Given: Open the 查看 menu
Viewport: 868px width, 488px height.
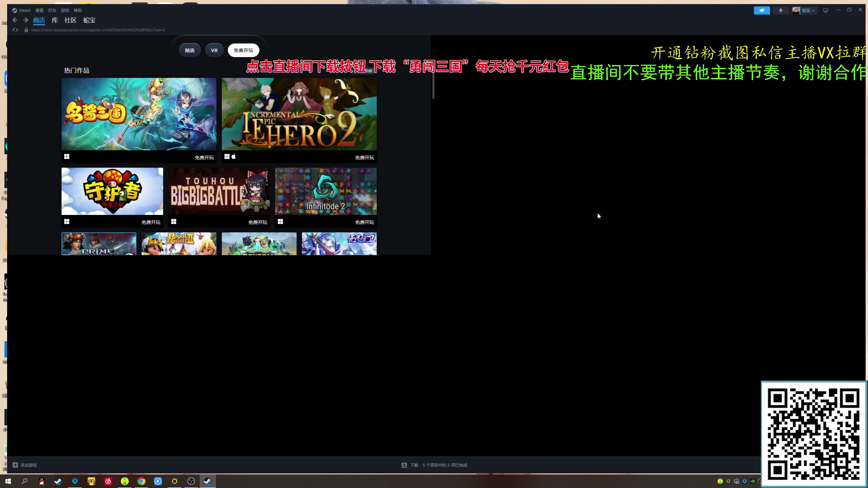Looking at the screenshot, I should [39, 11].
